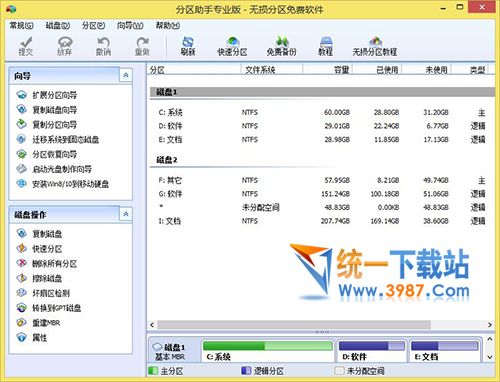500x382 pixels.
Task: Open 免费备份 from the toolbar
Action: coord(282,46)
